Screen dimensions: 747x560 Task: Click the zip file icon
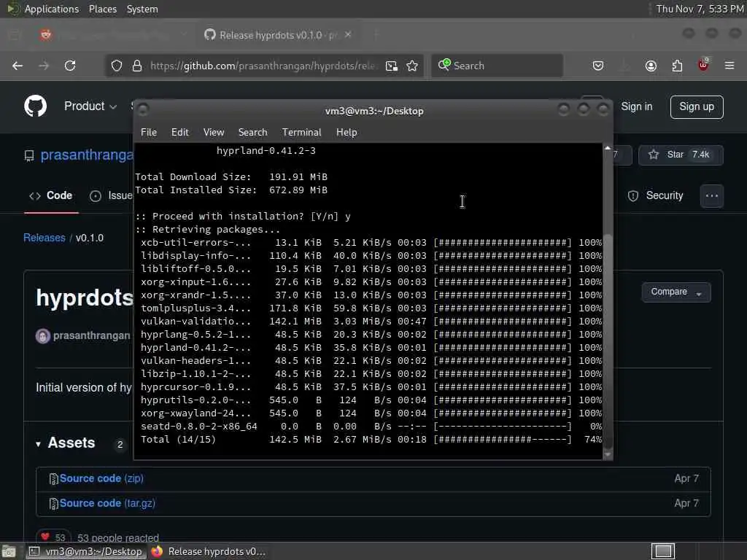point(54,478)
